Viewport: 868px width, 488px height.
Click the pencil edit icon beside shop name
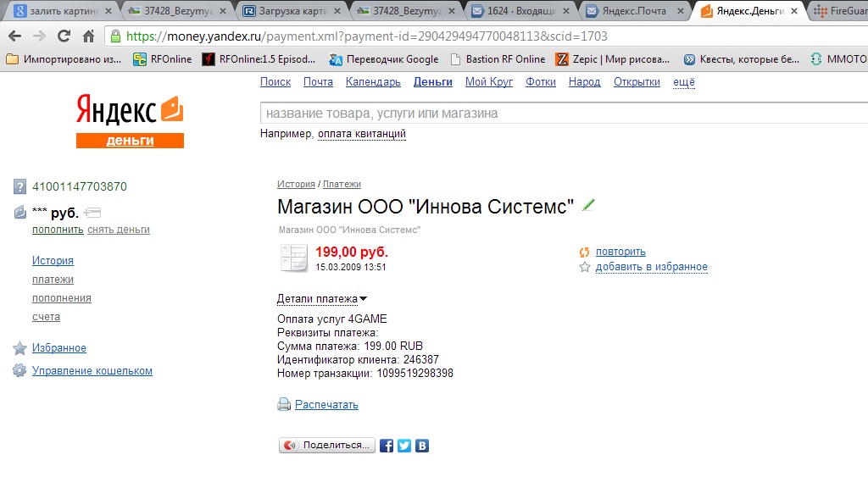tap(588, 205)
